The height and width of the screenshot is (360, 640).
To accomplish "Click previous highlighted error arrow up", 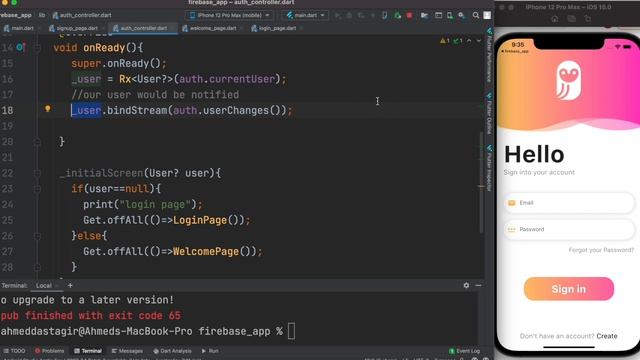I will coord(469,41).
